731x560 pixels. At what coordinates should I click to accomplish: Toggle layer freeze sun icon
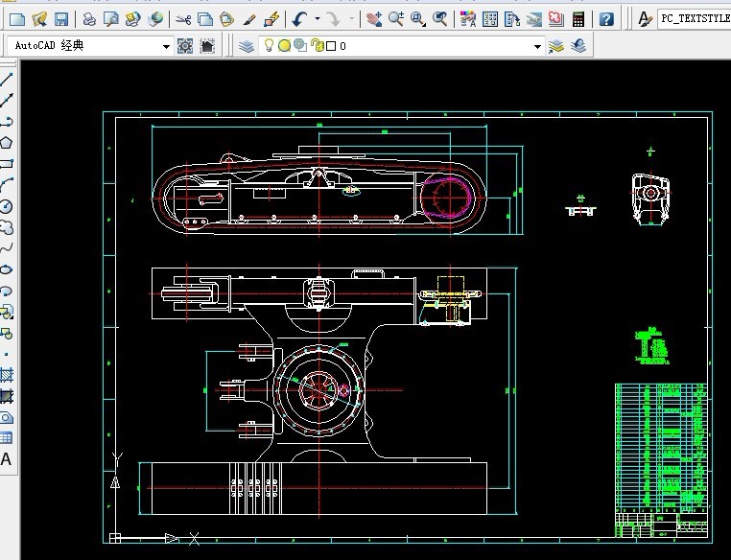(285, 45)
